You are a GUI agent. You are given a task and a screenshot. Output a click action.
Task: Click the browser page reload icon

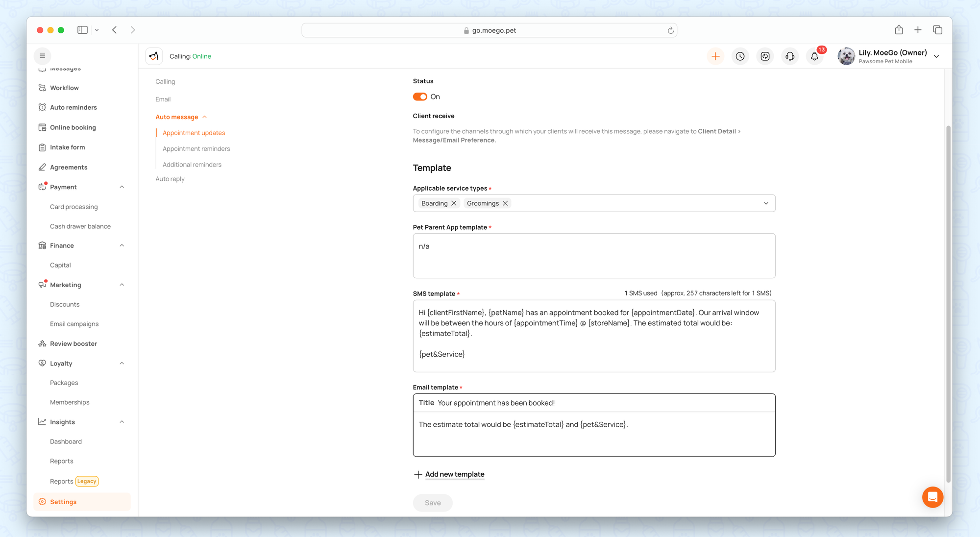coord(670,30)
